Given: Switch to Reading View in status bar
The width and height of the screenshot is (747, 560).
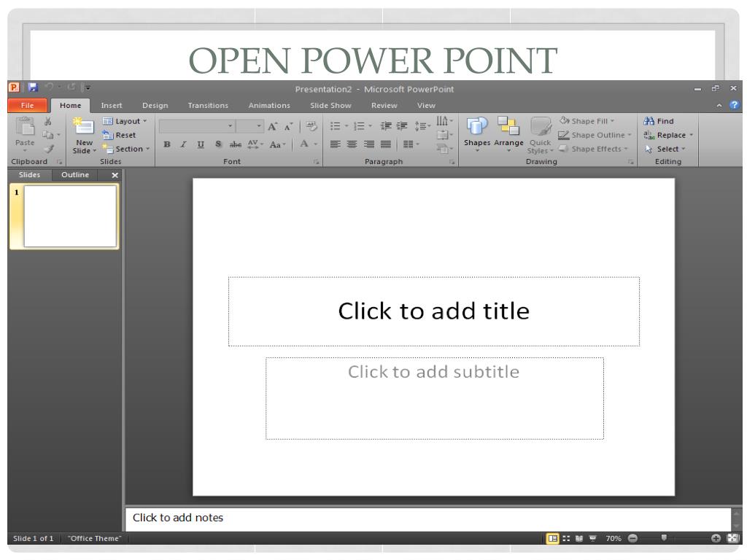Looking at the screenshot, I should point(578,539).
